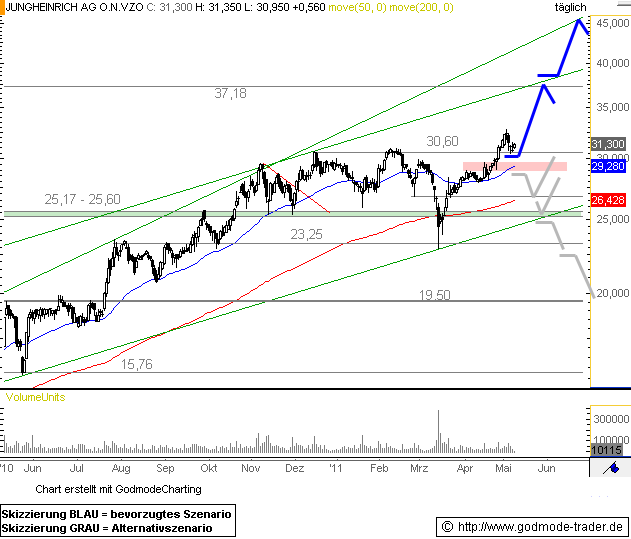Viewport: 631px width, 539px height.
Task: Click the Nov label on the time axis
Action: [251, 469]
